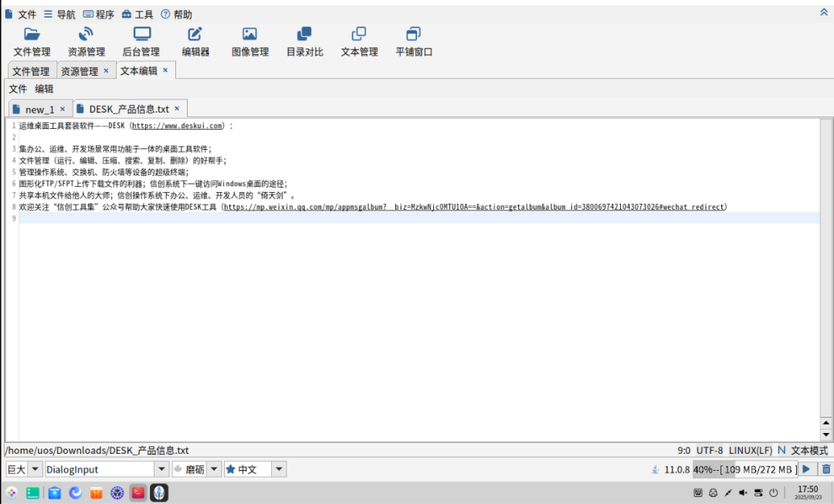Open the editor's 编辑 submenu
Viewport: 834px width, 504px height.
tap(44, 89)
